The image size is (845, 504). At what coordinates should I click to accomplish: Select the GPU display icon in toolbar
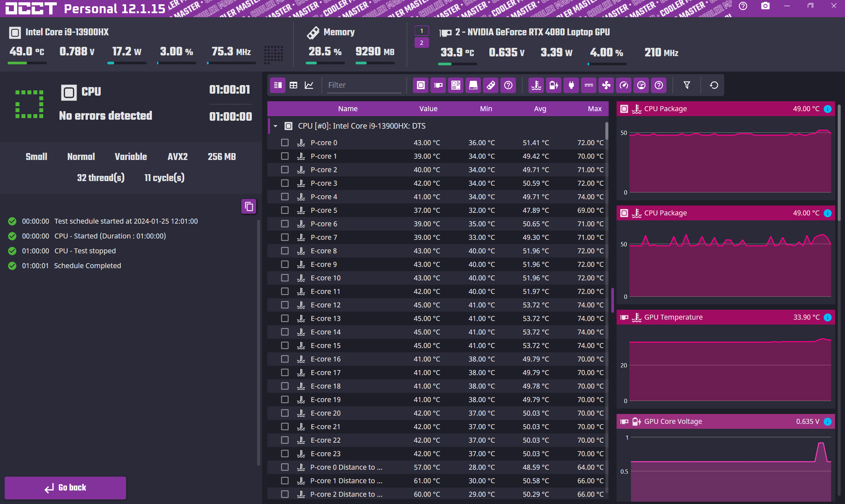pos(439,85)
